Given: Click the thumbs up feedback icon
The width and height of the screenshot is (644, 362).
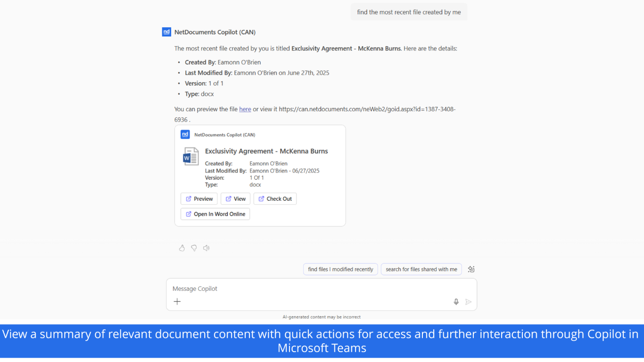Looking at the screenshot, I should [x=182, y=248].
